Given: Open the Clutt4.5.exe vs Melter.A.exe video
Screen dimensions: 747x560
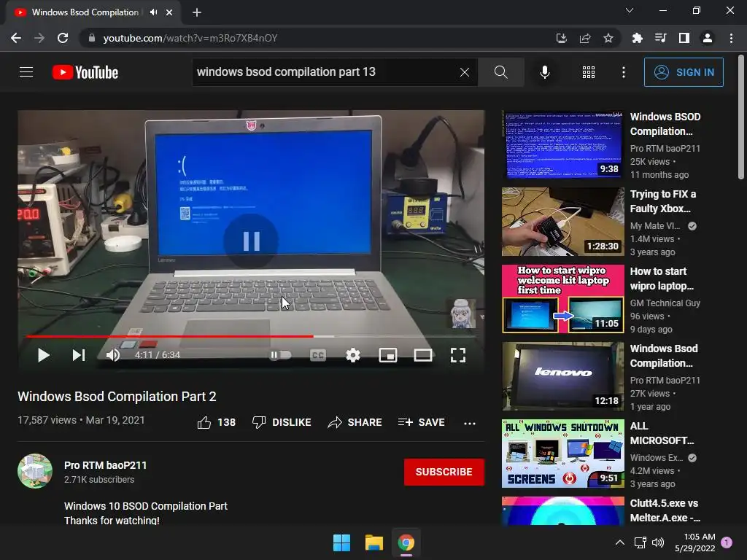Looking at the screenshot, I should click(664, 510).
